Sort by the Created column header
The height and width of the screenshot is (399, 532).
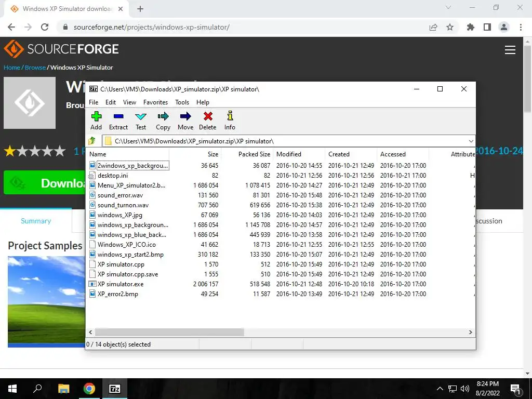pos(351,154)
